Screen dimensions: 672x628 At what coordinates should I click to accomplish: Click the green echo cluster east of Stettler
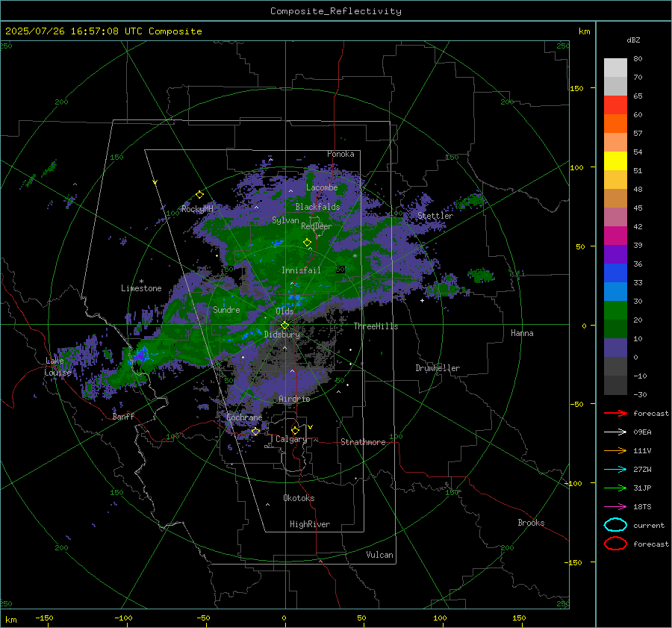pyautogui.click(x=471, y=201)
